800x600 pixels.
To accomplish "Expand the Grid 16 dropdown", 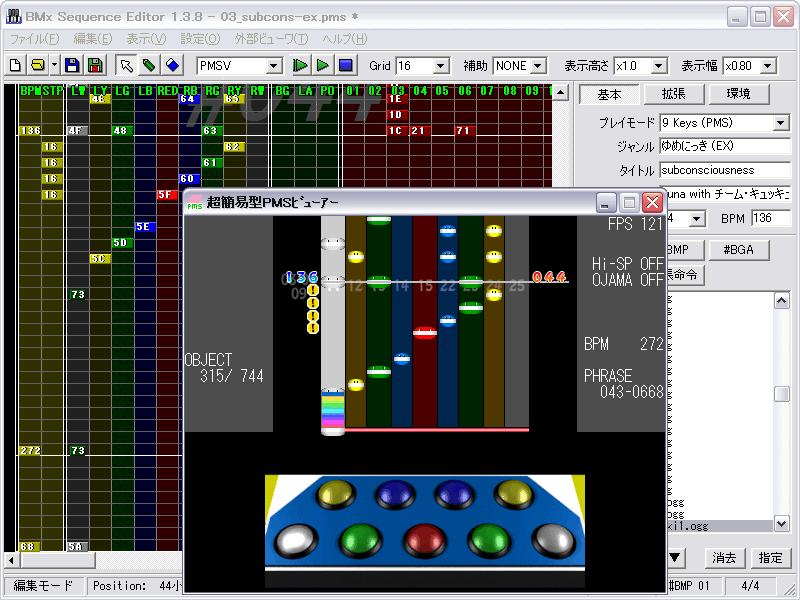I will [x=440, y=66].
